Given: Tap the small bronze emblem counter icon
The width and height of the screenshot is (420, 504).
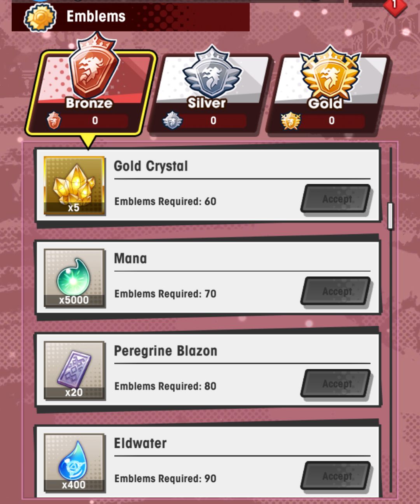Looking at the screenshot, I should coord(54,120).
